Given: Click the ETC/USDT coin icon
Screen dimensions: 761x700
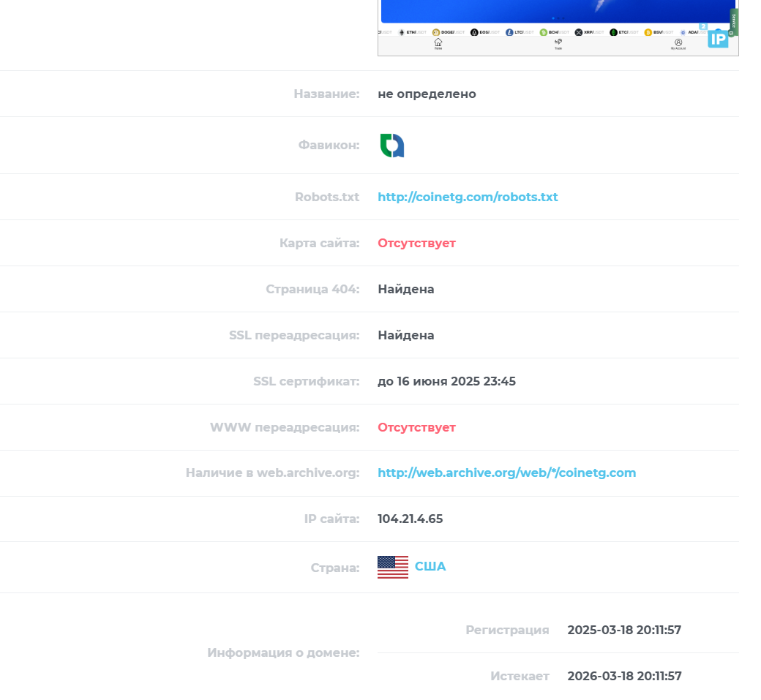Looking at the screenshot, I should [x=613, y=32].
